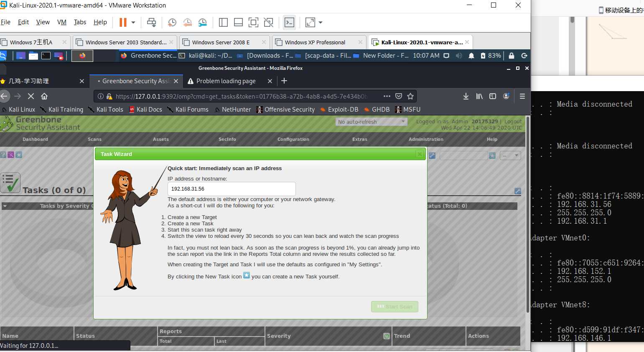The height and width of the screenshot is (352, 644).
Task: Open the No auto-refresh dropdown
Action: [371, 122]
